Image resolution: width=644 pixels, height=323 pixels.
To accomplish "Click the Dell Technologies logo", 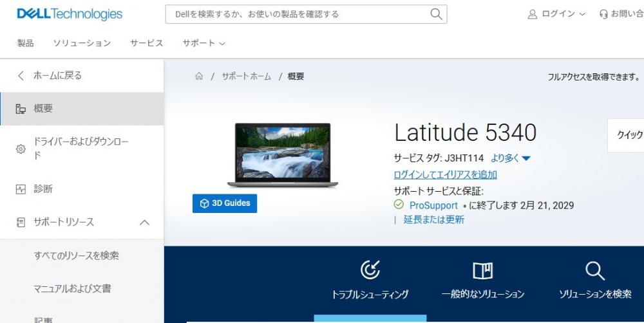I will (x=70, y=14).
